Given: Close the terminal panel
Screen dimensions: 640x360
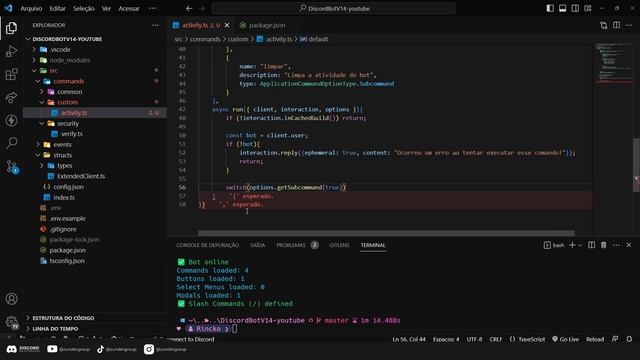Looking at the screenshot, I should tap(629, 245).
